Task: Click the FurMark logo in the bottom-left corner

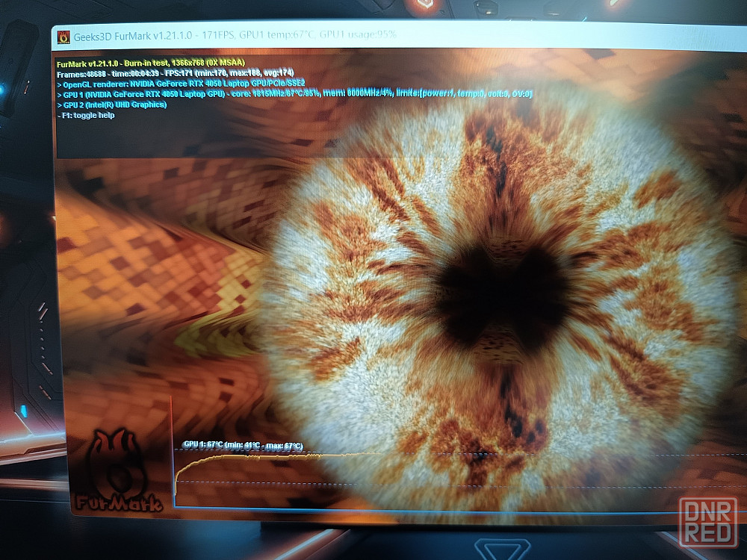Action: 118,472
